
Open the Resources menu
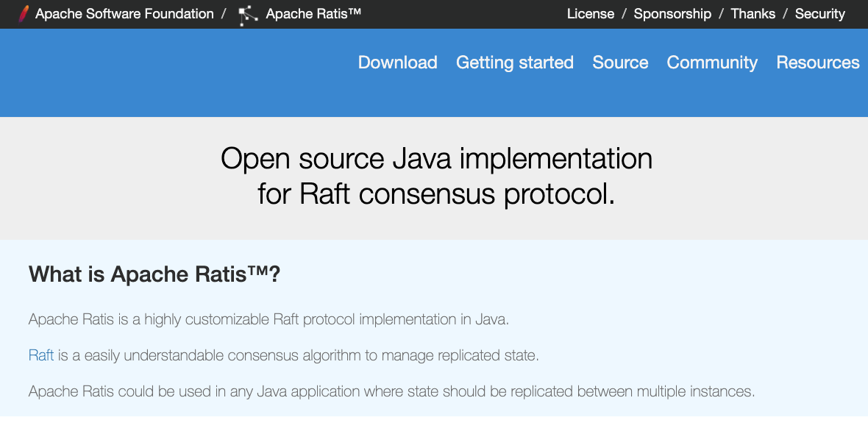(818, 63)
